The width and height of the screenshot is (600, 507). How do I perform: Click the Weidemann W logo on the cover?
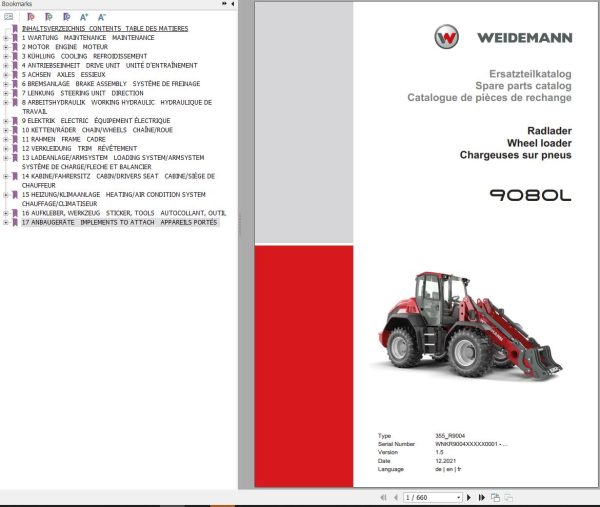(447, 37)
